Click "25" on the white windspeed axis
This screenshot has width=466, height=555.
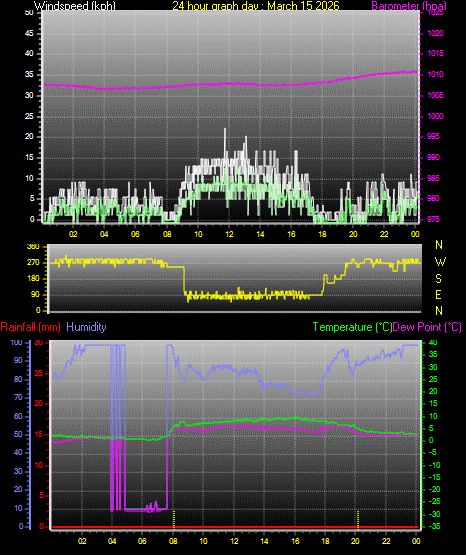click(x=29, y=116)
